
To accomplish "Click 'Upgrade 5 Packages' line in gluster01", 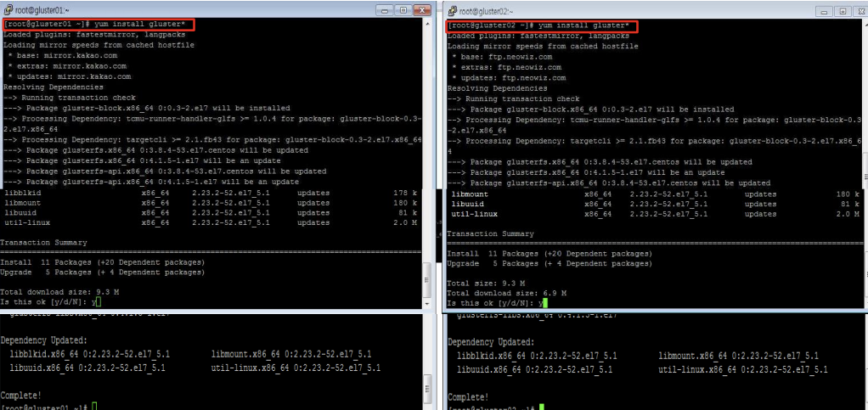I will pyautogui.click(x=103, y=272).
